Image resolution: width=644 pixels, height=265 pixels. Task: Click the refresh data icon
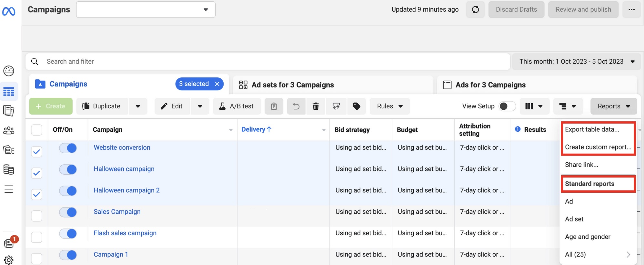pyautogui.click(x=475, y=9)
